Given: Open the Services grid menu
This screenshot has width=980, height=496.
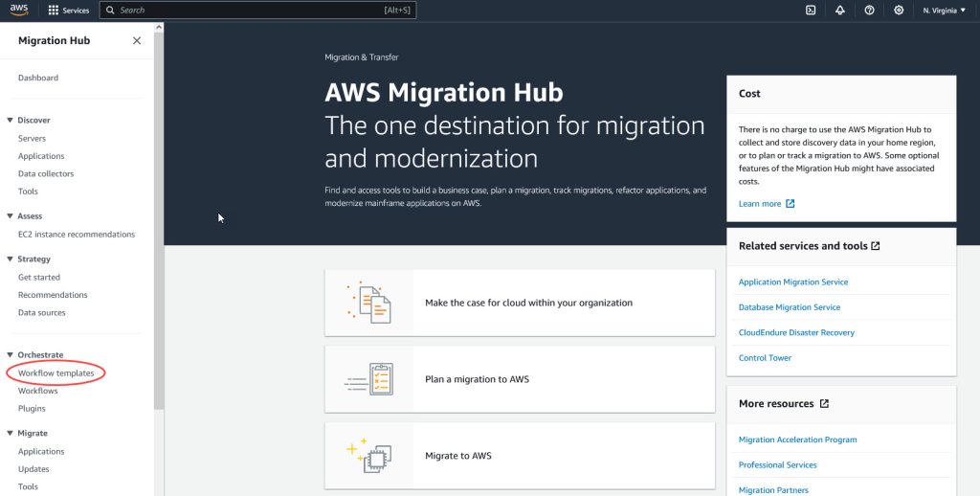Looking at the screenshot, I should [69, 10].
